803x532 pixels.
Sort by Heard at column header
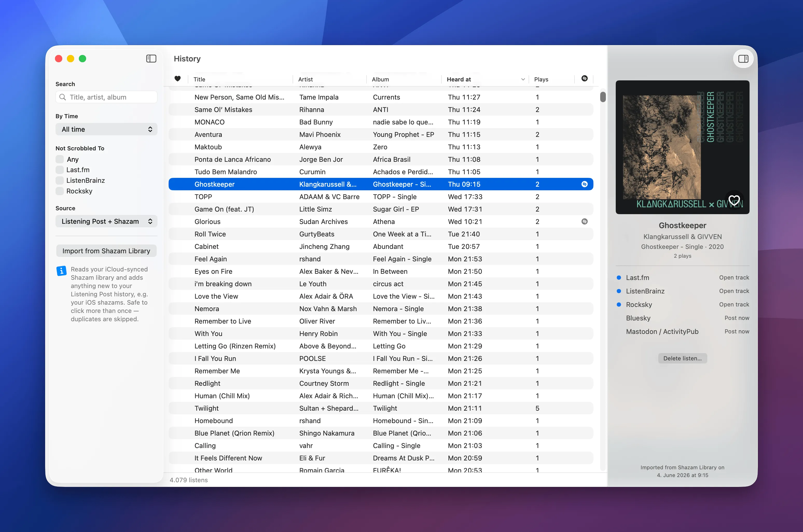pyautogui.click(x=459, y=79)
